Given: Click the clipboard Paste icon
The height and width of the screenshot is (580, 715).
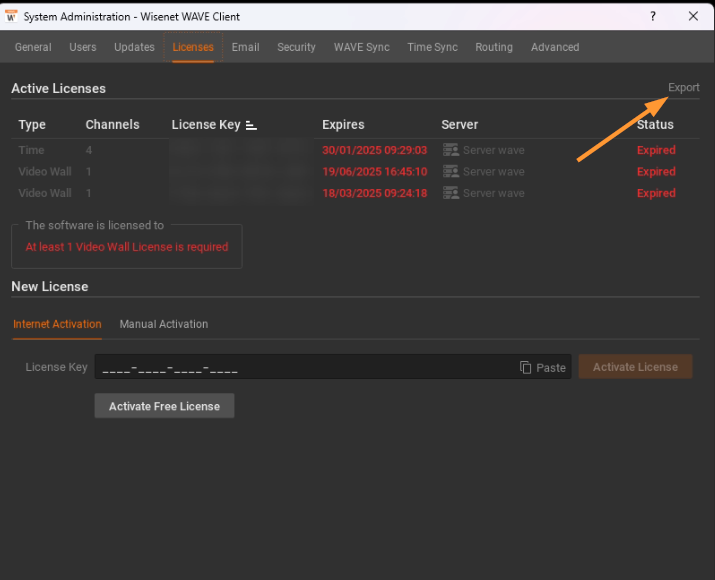Looking at the screenshot, I should tap(526, 367).
